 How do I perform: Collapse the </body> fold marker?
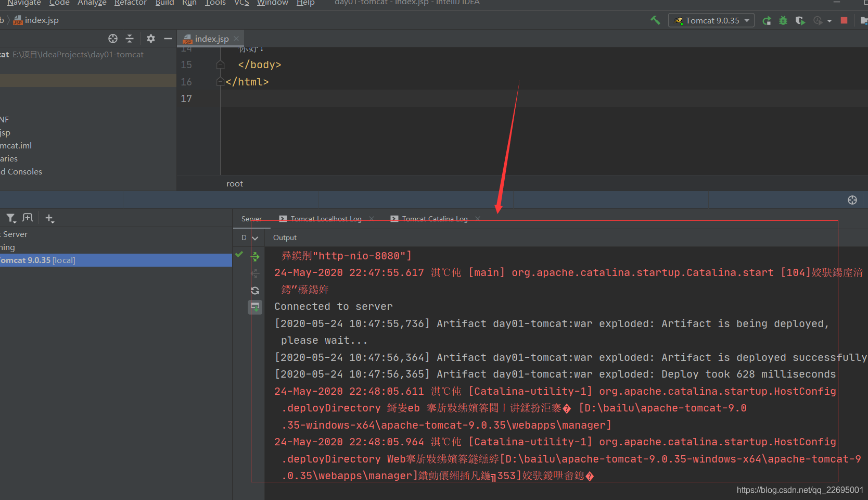[x=221, y=65]
